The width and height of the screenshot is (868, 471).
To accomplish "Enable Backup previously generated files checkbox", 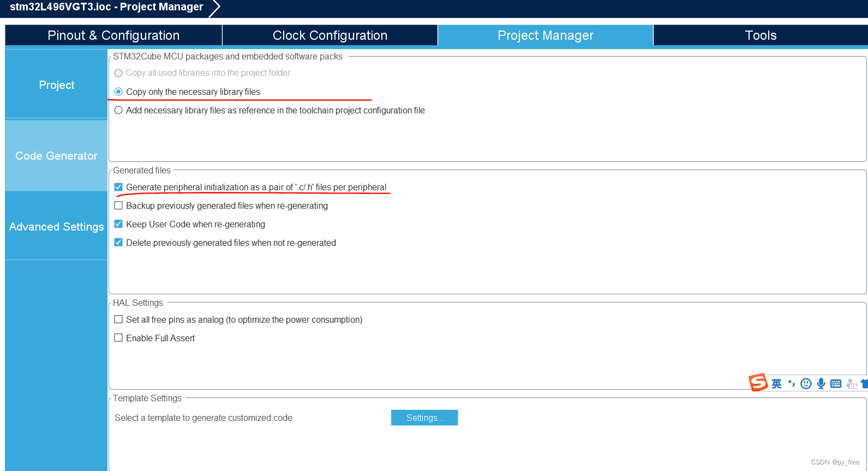I will click(118, 206).
